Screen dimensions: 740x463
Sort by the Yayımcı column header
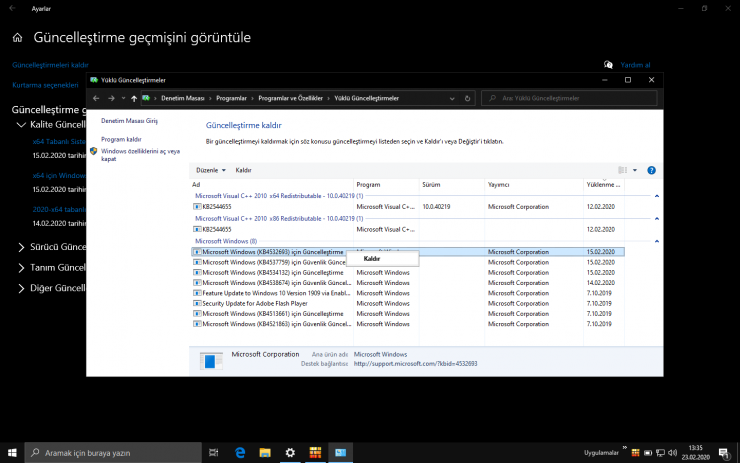[534, 185]
